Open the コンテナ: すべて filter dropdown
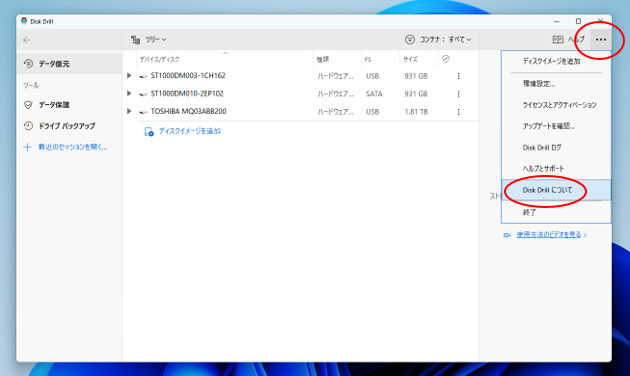This screenshot has height=376, width=630. pyautogui.click(x=438, y=39)
